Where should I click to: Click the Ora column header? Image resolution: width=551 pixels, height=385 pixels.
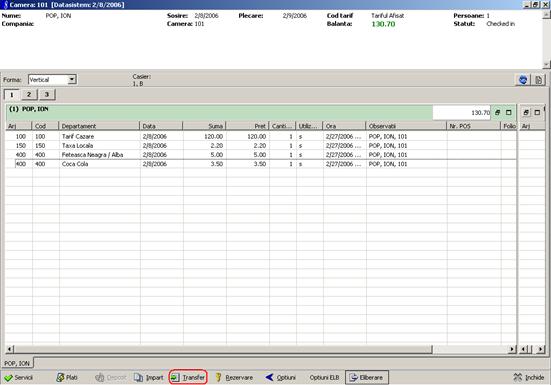pos(344,126)
